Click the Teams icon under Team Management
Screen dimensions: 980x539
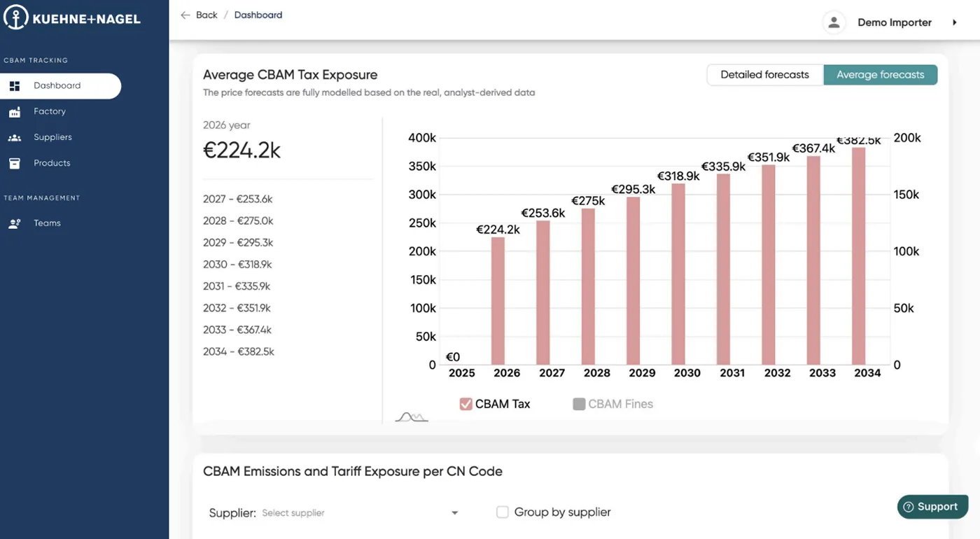[x=15, y=223]
